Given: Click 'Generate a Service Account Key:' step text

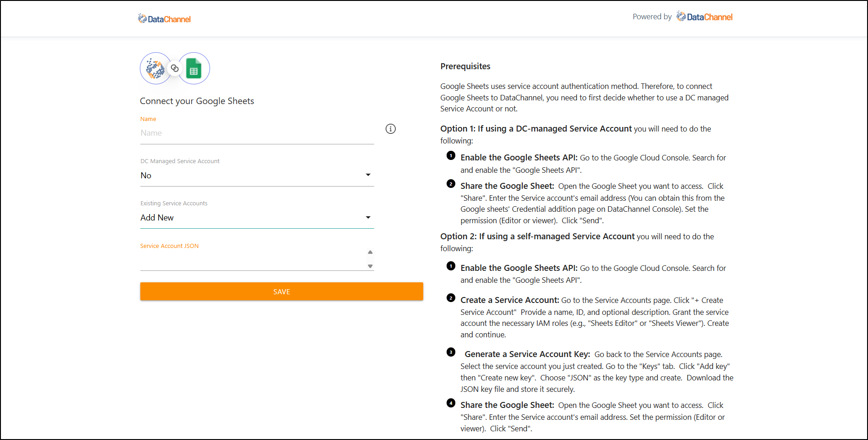Looking at the screenshot, I should (527, 354).
